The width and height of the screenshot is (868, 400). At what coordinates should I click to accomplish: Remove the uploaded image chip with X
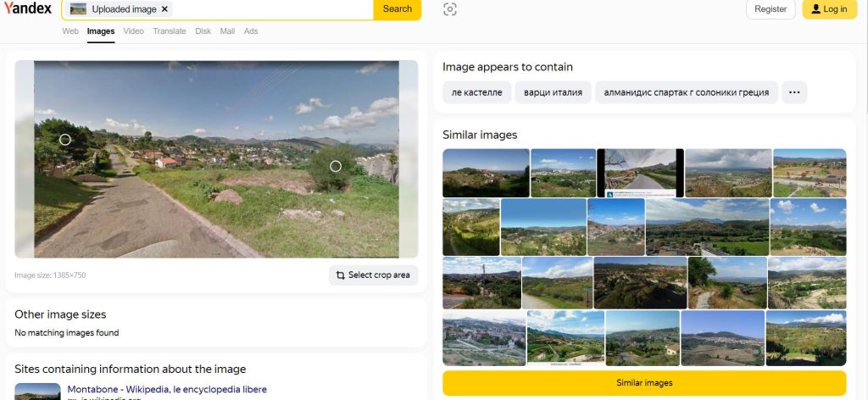[164, 8]
